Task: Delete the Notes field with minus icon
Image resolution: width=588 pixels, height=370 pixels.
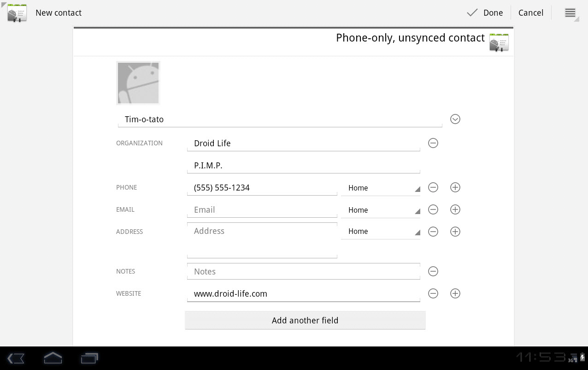Action: click(433, 271)
